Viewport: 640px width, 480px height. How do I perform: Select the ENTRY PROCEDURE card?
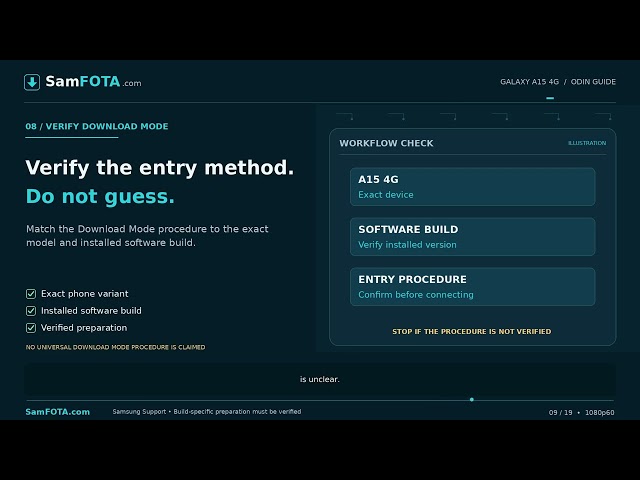[473, 287]
